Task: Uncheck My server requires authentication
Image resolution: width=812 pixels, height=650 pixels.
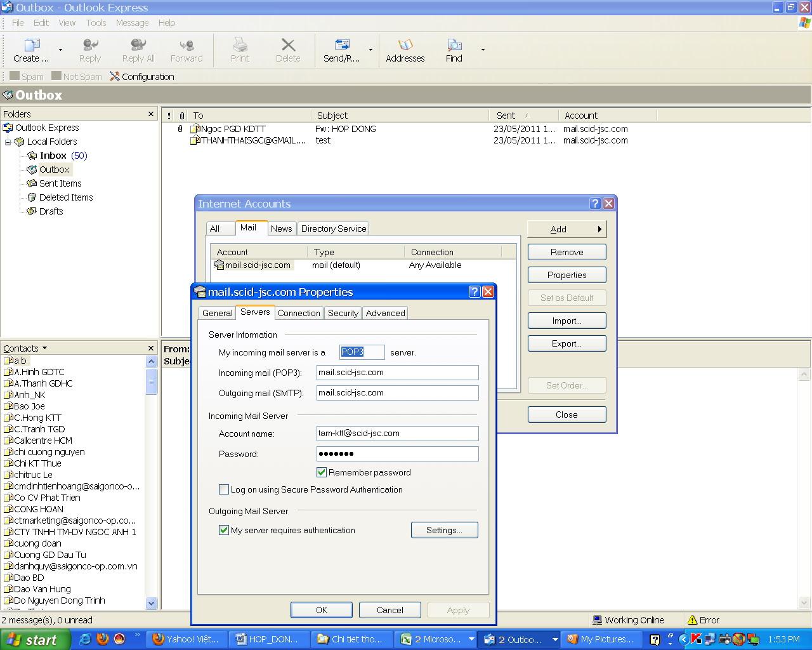Action: pos(224,530)
